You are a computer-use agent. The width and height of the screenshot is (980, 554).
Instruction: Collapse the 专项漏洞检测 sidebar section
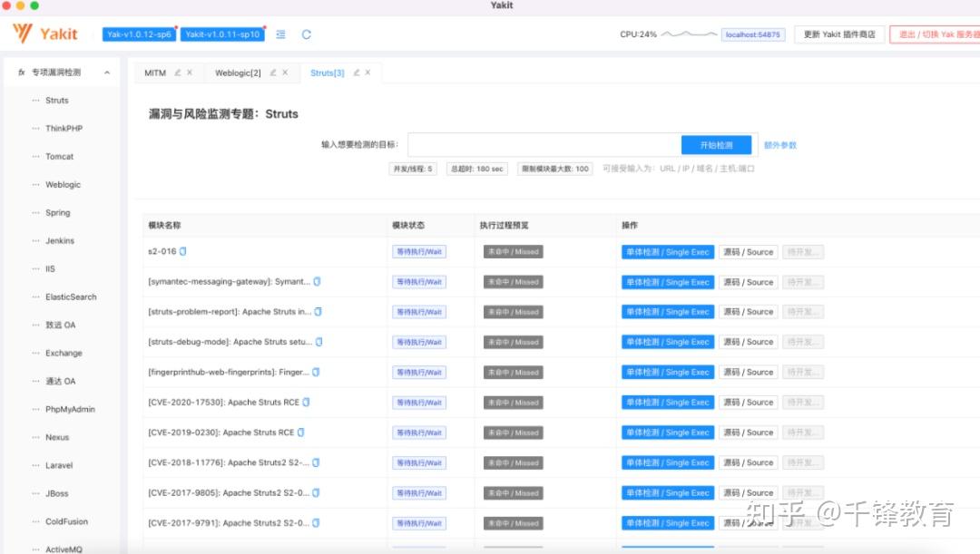pos(106,71)
